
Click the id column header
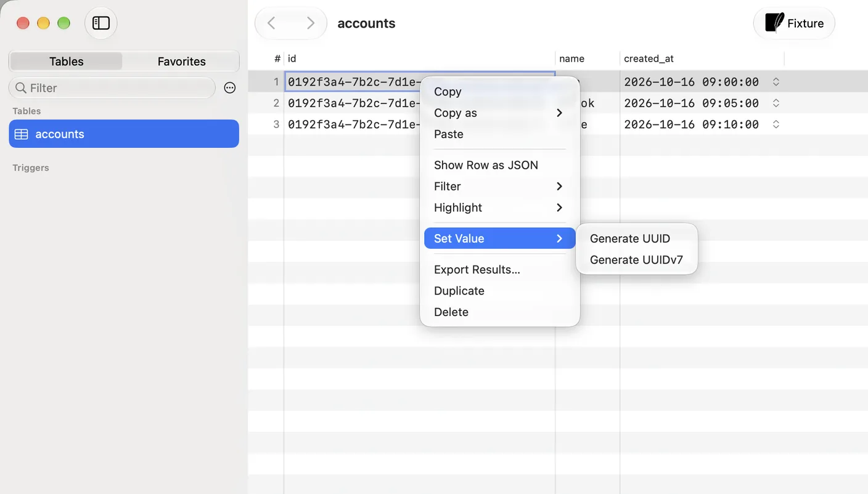pos(419,59)
